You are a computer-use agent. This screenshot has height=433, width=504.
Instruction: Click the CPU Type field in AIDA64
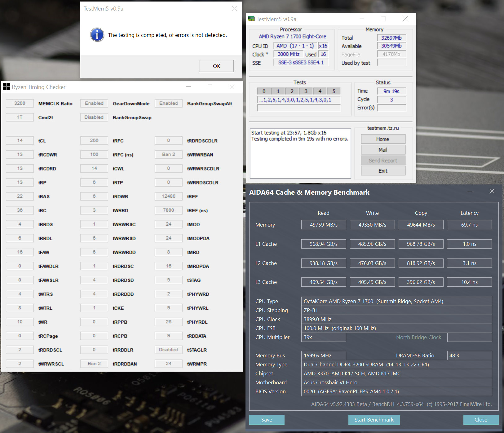tap(396, 301)
